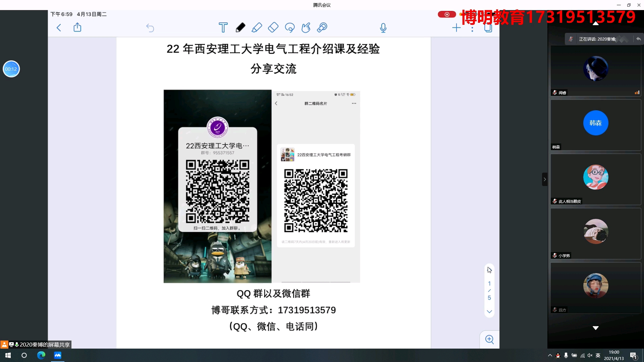Screen dimensions: 644x362
Task: Click the reply arrow near speaking indicator
Action: click(638, 39)
